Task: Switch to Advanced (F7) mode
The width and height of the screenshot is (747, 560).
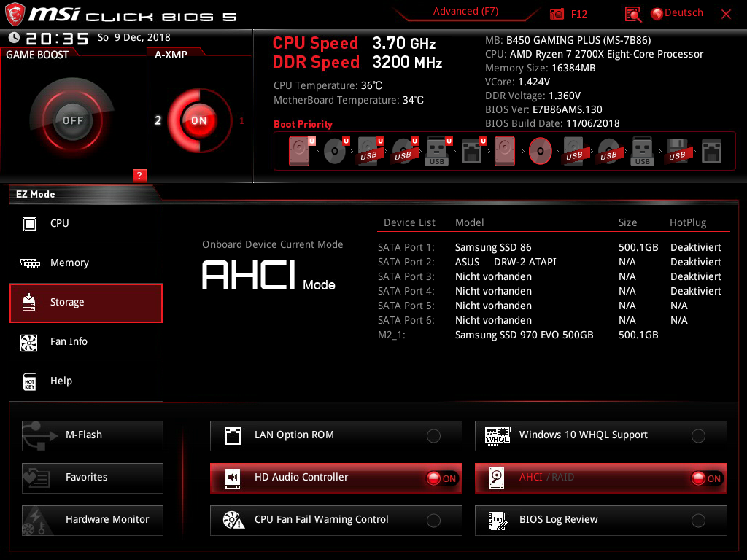Action: (x=465, y=12)
